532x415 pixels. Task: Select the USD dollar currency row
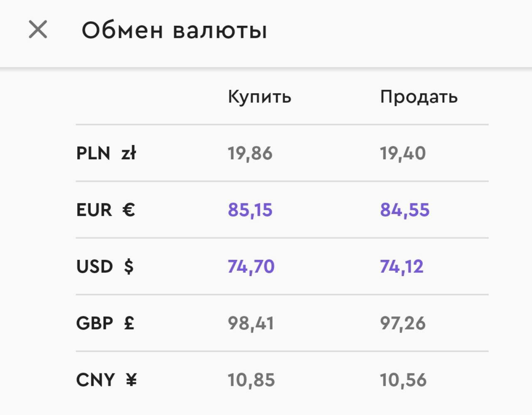coord(282,266)
